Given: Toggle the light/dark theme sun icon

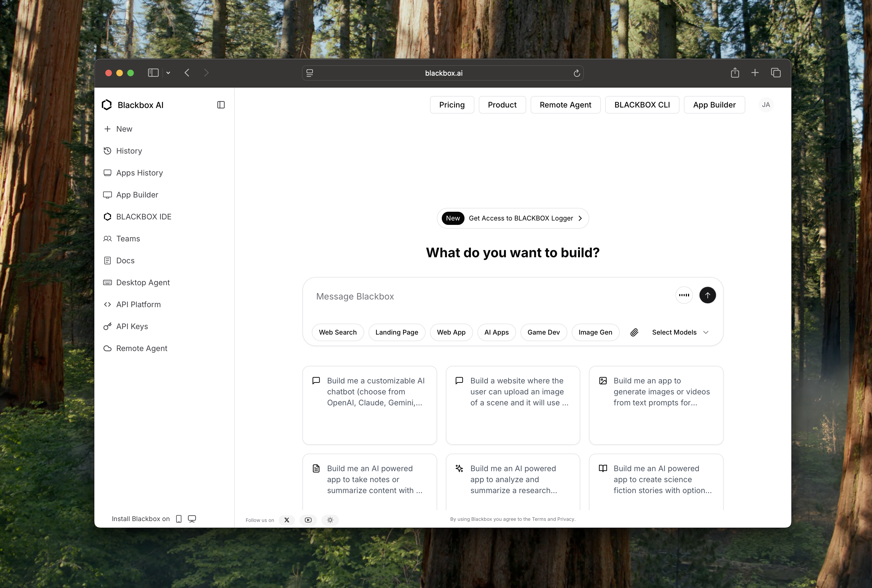Looking at the screenshot, I should (330, 520).
